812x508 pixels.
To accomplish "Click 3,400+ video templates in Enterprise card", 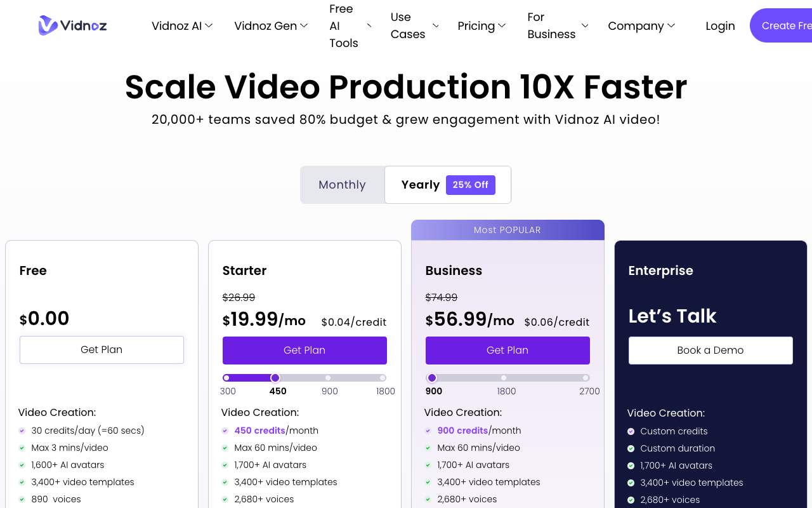I will [x=692, y=483].
